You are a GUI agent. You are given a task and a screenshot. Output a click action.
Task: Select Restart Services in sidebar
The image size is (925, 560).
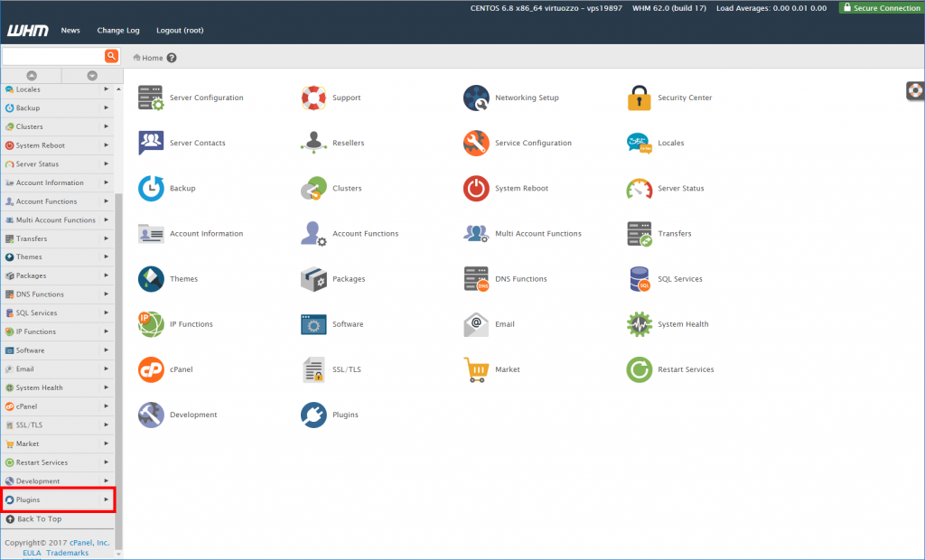tap(42, 462)
